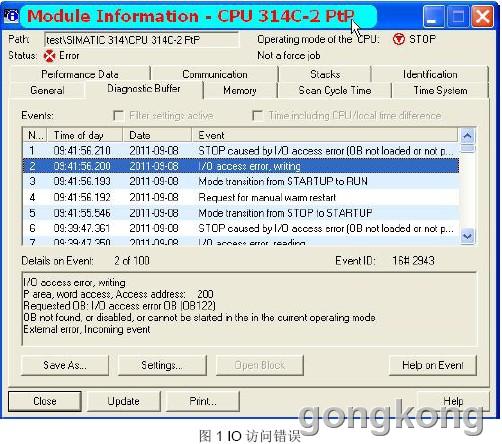Click Help on Event button
The image size is (502, 444).
[433, 365]
